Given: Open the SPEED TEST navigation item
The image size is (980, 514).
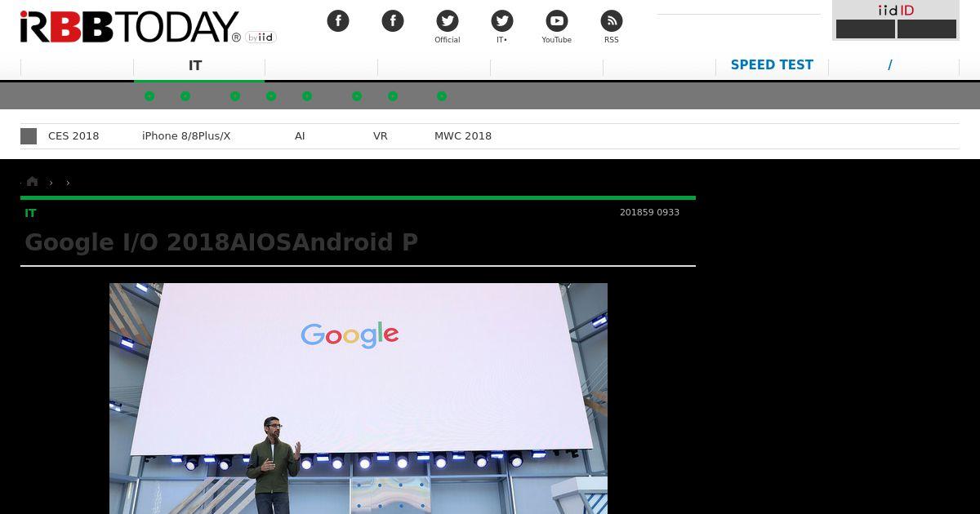Looking at the screenshot, I should point(772,65).
